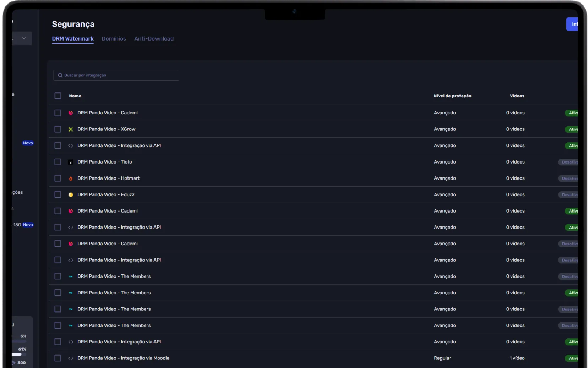Click the code icon in the Desativado API row

[x=71, y=260]
